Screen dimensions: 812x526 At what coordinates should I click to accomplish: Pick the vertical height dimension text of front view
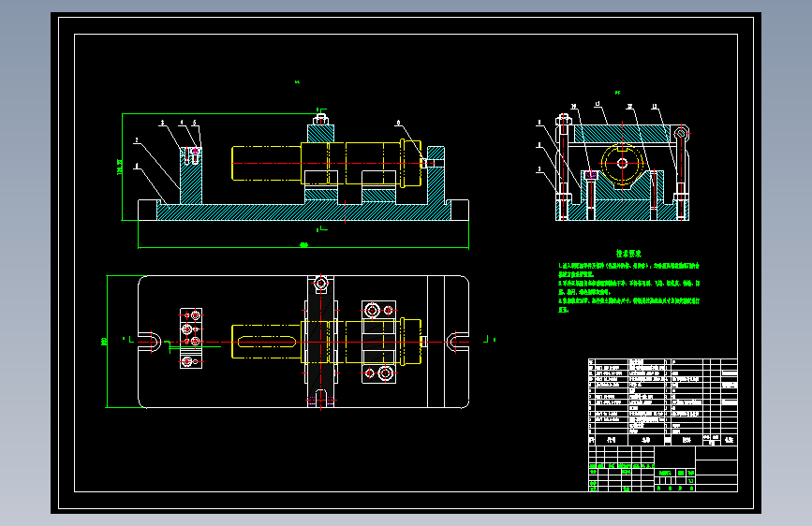[120, 167]
